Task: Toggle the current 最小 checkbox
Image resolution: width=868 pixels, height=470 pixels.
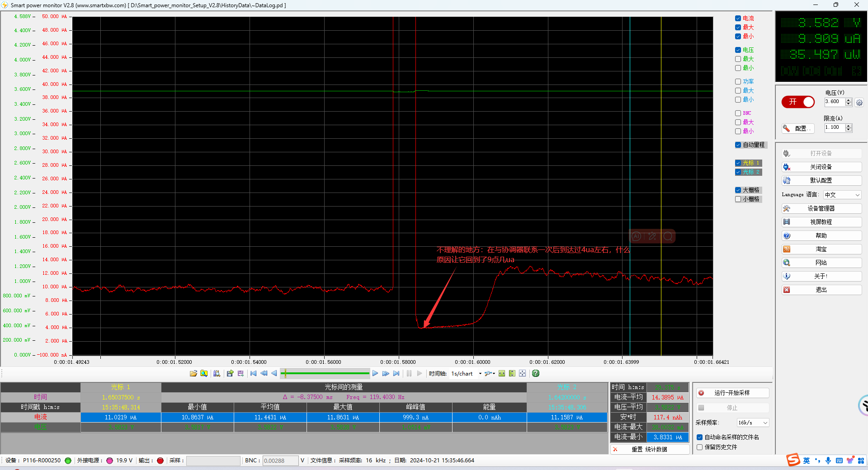Action: [738, 37]
